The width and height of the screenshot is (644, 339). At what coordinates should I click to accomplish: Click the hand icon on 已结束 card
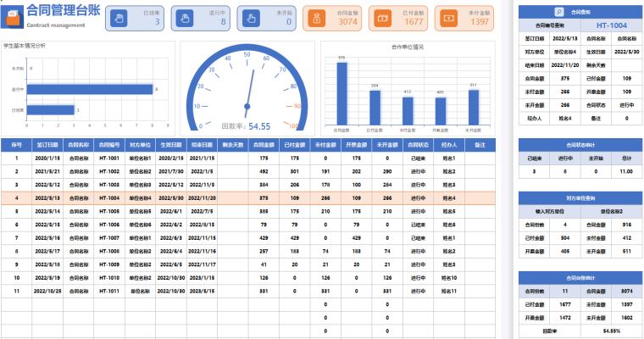[120, 18]
